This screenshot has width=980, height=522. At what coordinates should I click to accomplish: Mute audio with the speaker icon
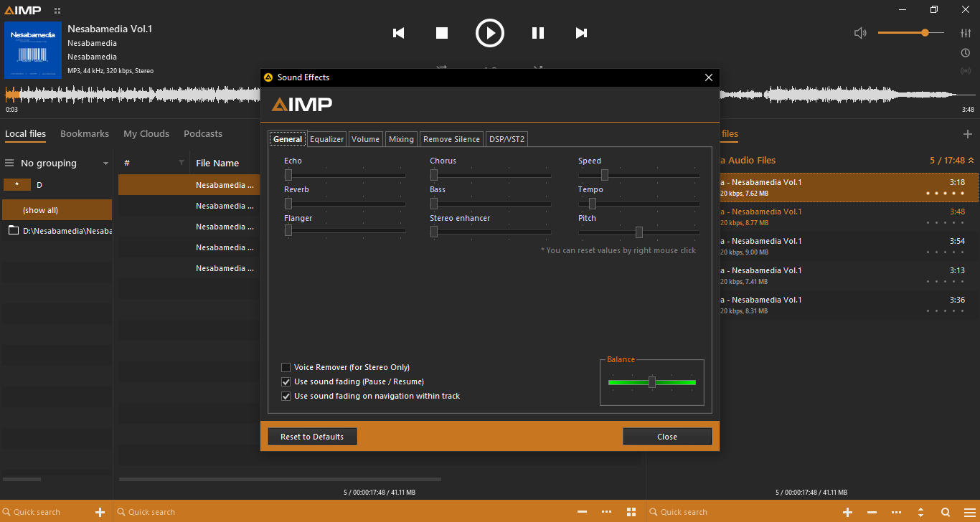[860, 33]
